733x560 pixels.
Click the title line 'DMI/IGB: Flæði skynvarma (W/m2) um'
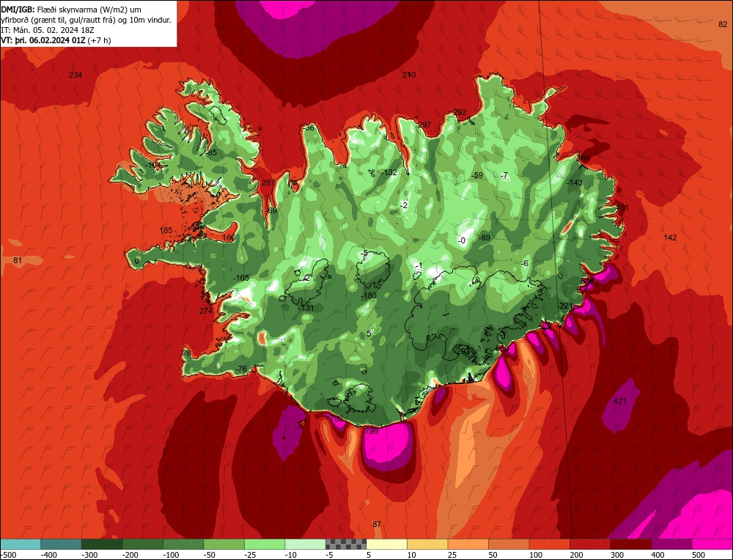[x=71, y=10]
